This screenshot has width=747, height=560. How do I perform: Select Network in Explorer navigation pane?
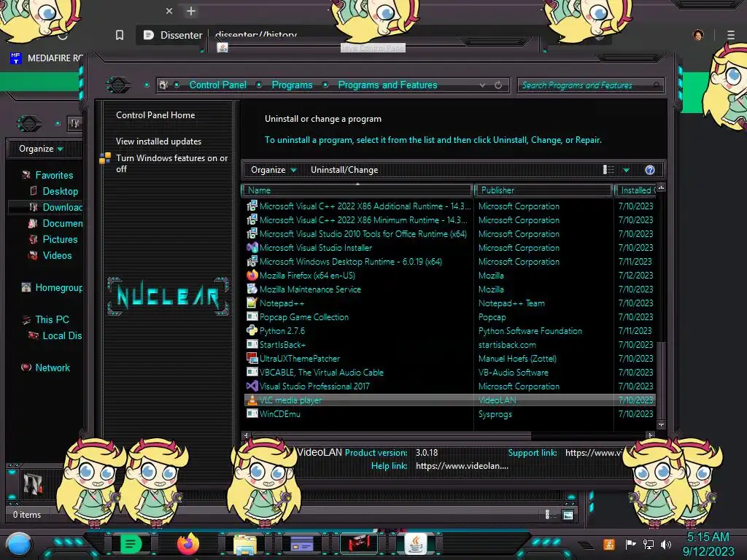tap(53, 368)
